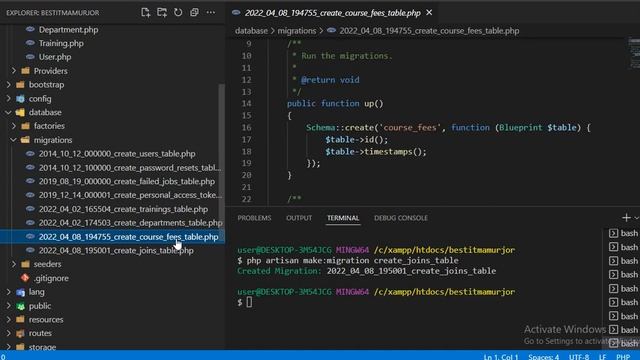The height and width of the screenshot is (360, 640).
Task: Refresh the Explorer tree
Action: pyautogui.click(x=178, y=12)
